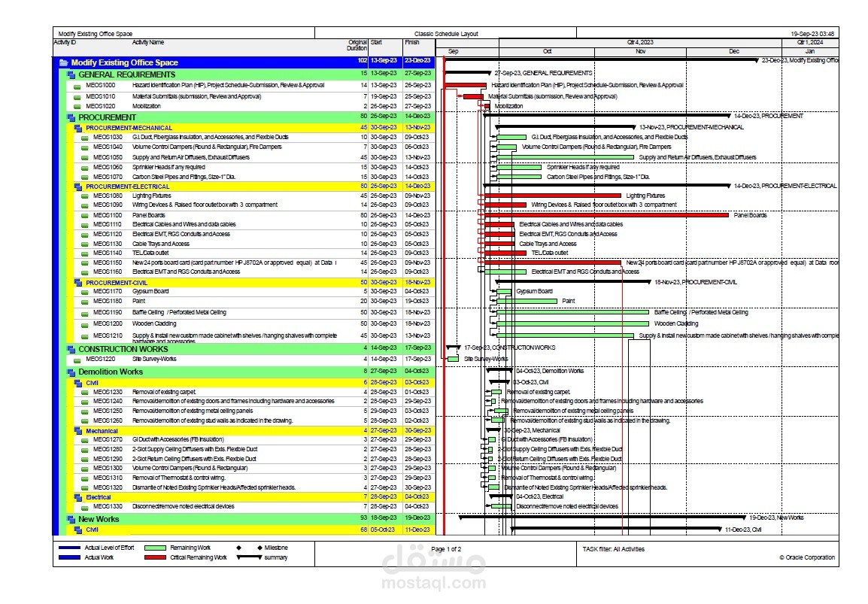
Task: Select the Baffle Ceiling / Perforated Metal Ceiling row
Action: click(x=244, y=313)
